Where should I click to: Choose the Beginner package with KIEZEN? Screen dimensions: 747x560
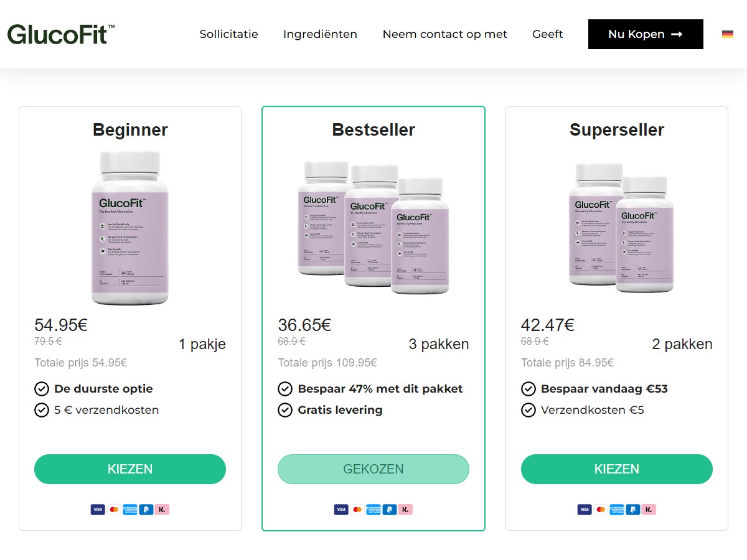pyautogui.click(x=130, y=469)
